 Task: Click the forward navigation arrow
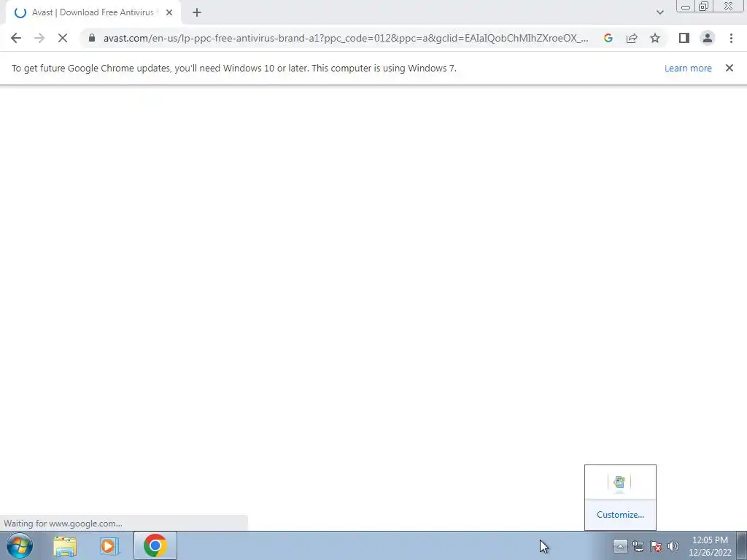[39, 38]
